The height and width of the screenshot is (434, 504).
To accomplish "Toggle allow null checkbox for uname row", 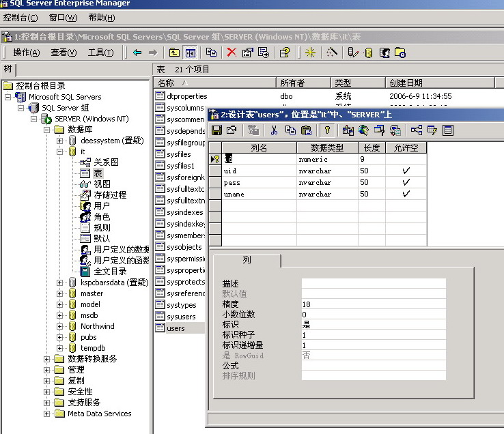I will coord(406,194).
